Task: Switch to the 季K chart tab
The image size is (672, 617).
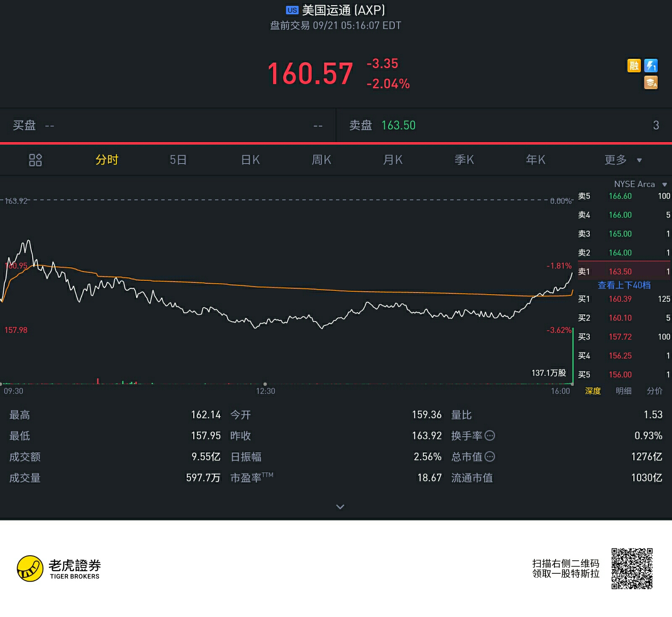Action: [x=464, y=160]
